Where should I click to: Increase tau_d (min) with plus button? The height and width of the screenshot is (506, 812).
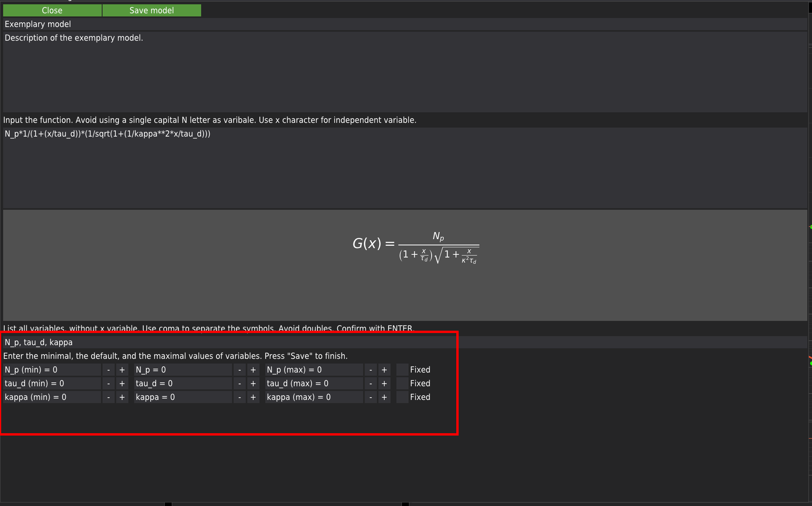(122, 384)
